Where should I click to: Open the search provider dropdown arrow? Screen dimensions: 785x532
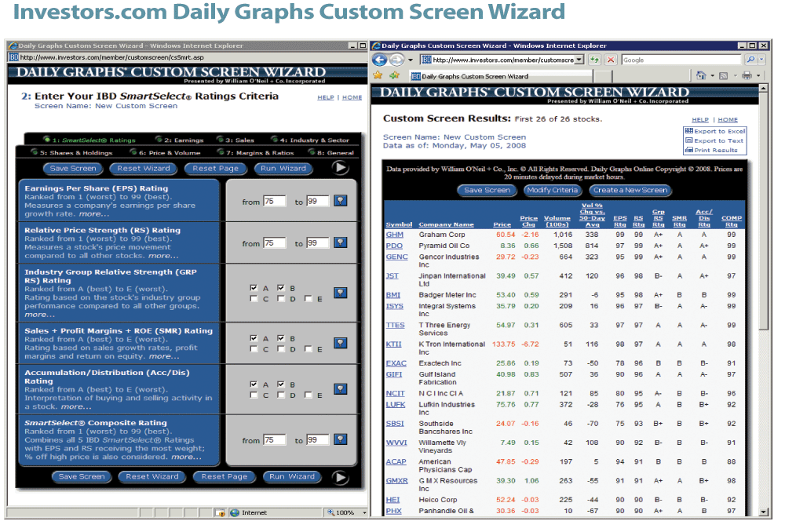762,60
